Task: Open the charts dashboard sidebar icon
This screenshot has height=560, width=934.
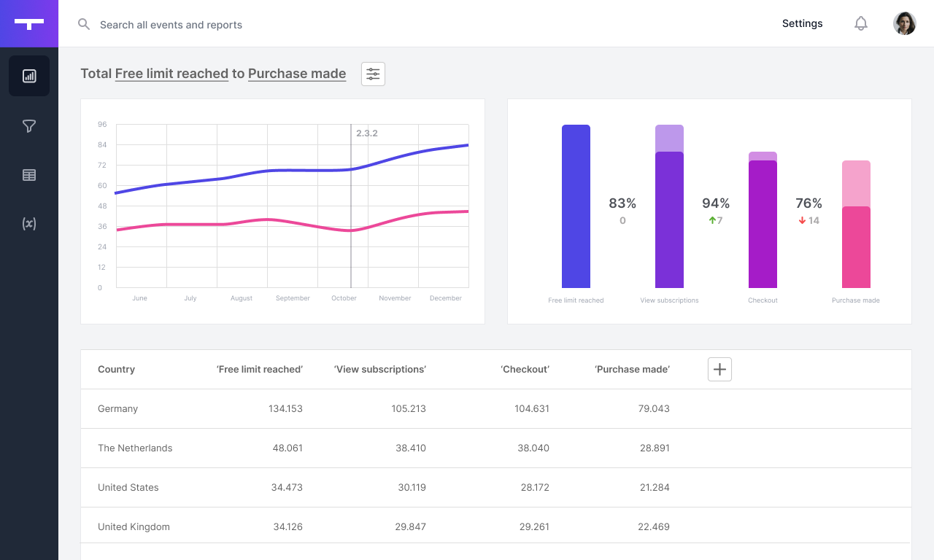Action: [x=29, y=76]
